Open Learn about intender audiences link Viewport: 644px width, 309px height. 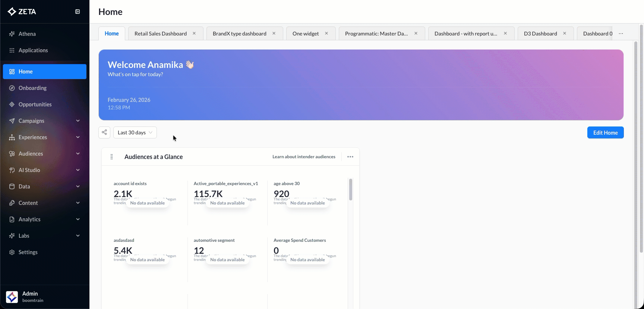(304, 157)
